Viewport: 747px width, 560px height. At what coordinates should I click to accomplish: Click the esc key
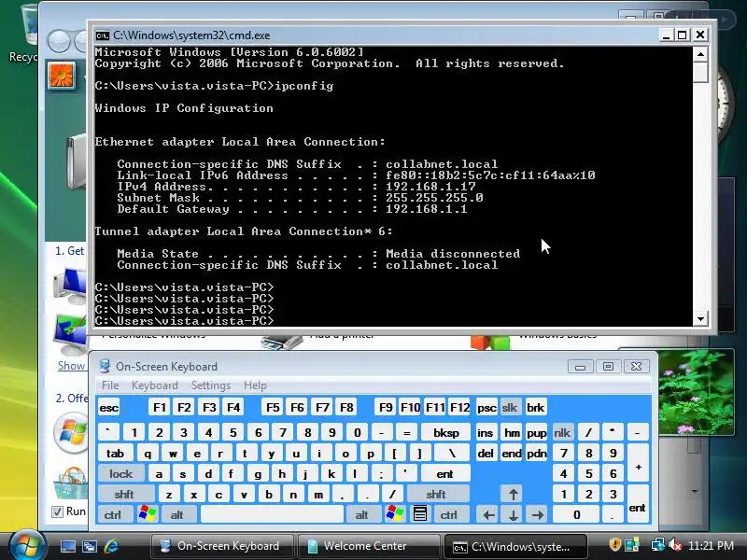[108, 408]
